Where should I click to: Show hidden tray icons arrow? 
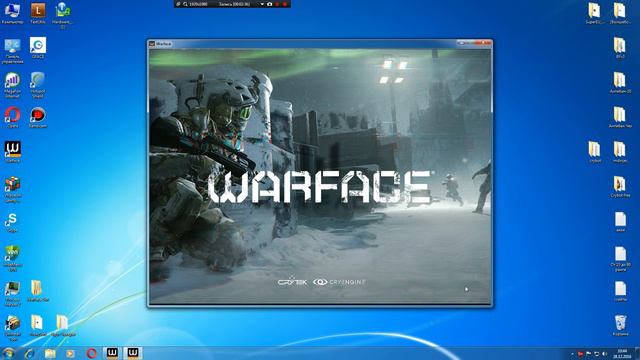(x=572, y=354)
